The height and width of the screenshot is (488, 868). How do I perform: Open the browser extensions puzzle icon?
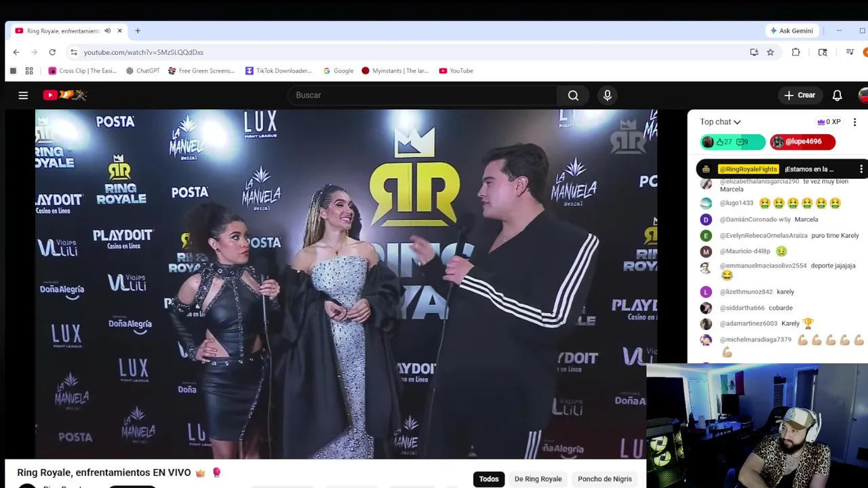click(x=796, y=52)
